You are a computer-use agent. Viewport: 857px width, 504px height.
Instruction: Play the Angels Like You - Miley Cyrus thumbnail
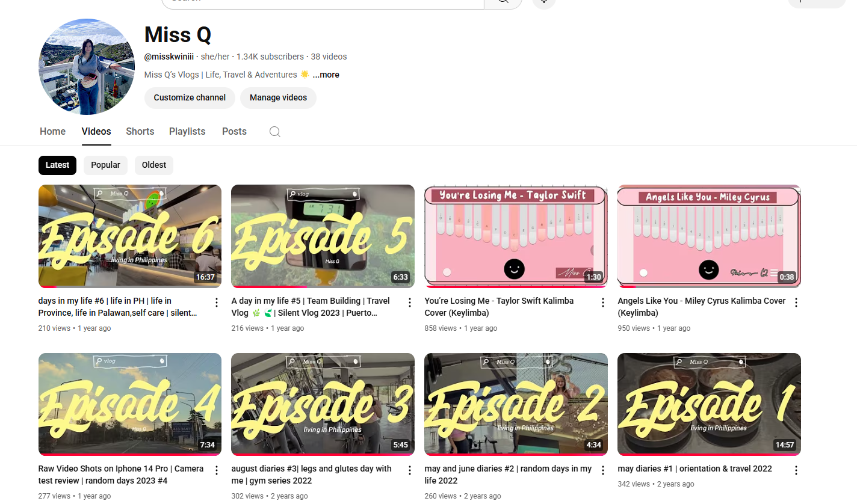(709, 236)
